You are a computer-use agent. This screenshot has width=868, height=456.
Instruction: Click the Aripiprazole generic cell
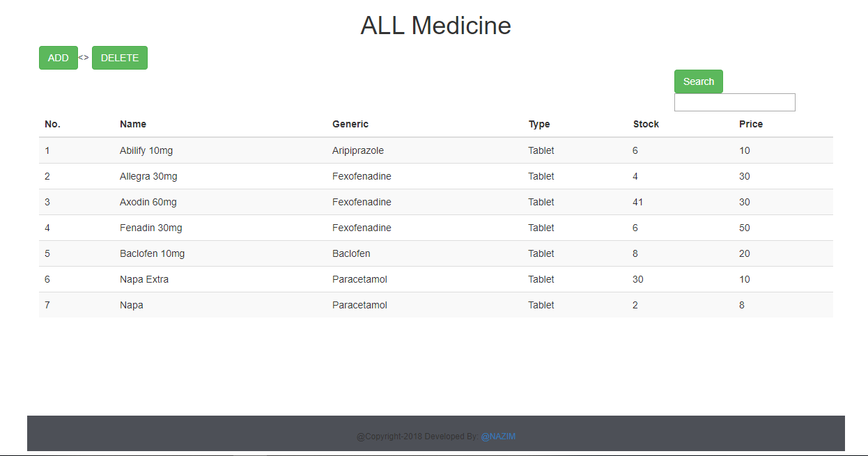click(x=358, y=150)
